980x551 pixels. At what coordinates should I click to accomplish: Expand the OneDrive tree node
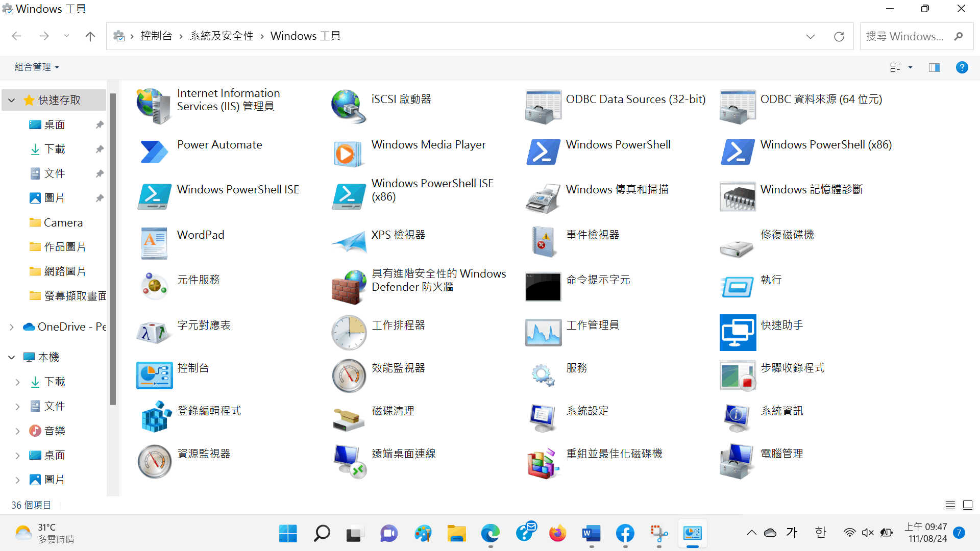pyautogui.click(x=12, y=327)
